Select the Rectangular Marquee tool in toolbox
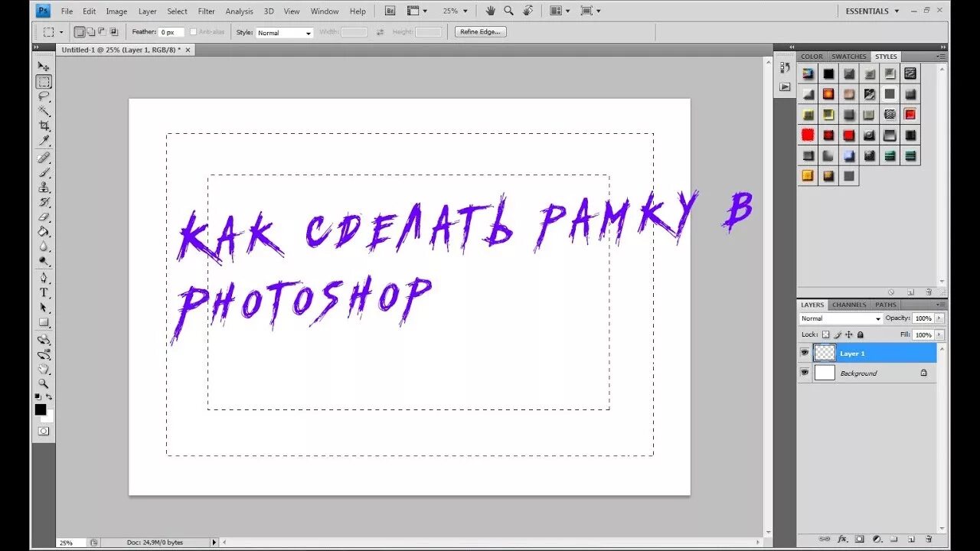This screenshot has height=551, width=980. click(x=44, y=82)
